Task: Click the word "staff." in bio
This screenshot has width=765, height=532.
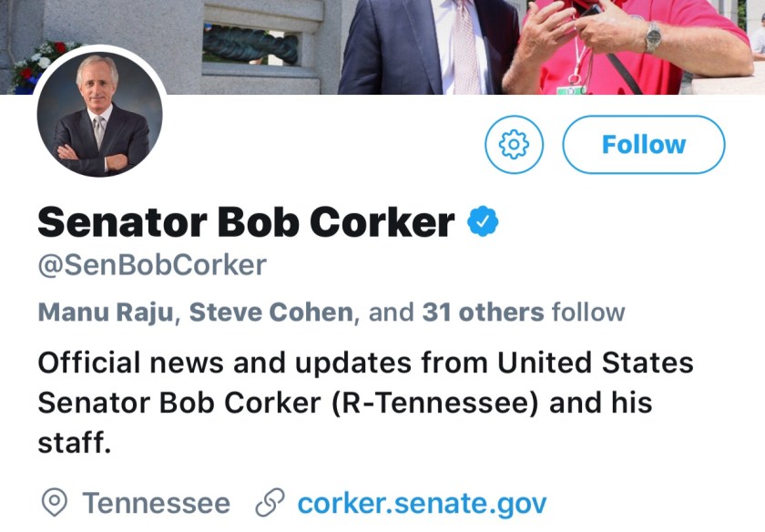Action: tap(74, 443)
